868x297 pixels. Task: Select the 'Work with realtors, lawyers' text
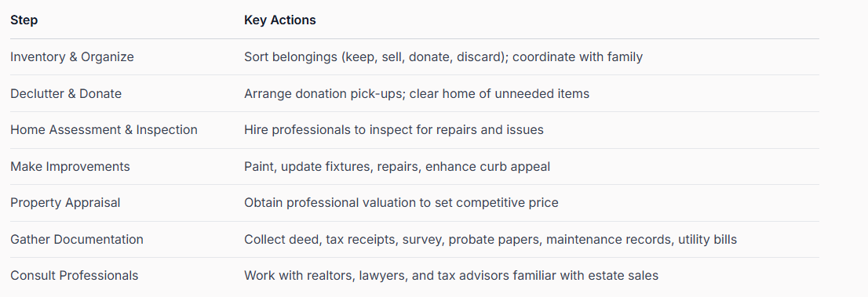(x=451, y=275)
